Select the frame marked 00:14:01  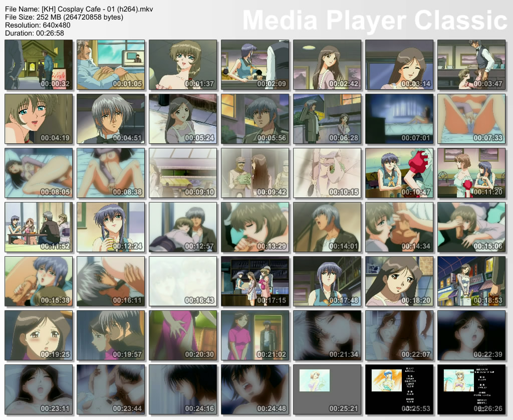pos(327,227)
